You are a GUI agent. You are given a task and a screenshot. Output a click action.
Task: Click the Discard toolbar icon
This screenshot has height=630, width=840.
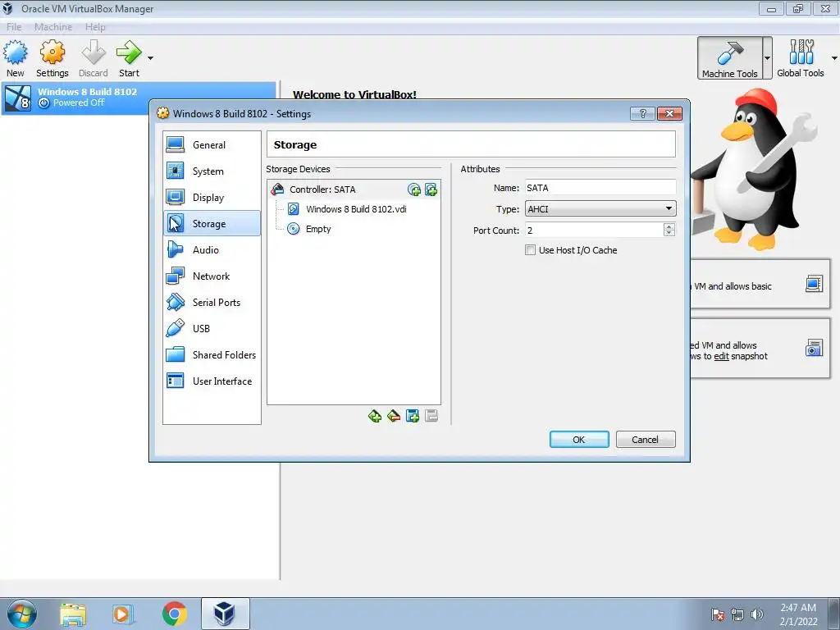[94, 58]
